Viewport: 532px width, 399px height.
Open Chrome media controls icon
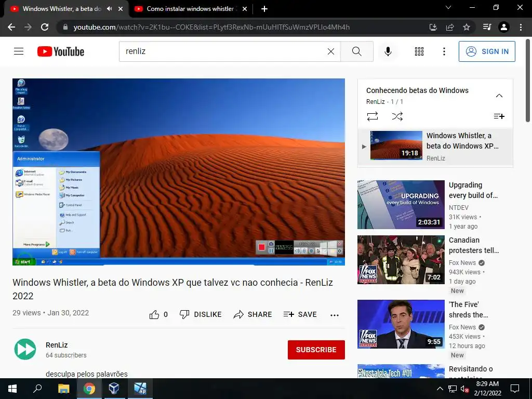[x=487, y=27]
